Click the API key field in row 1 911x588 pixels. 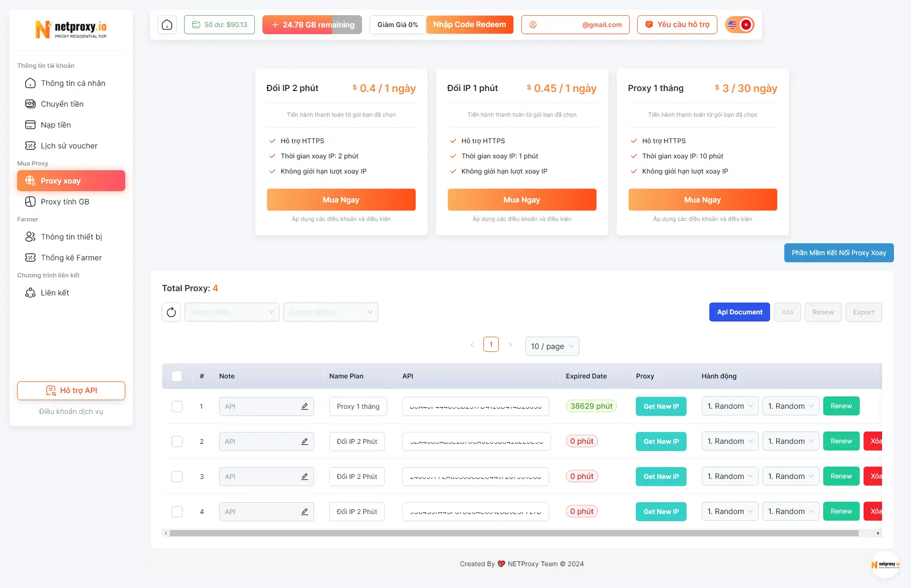[x=476, y=406]
